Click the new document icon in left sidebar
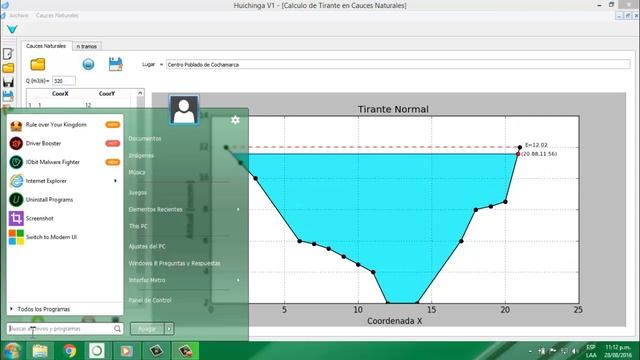The width and height of the screenshot is (640, 360). coord(8,54)
